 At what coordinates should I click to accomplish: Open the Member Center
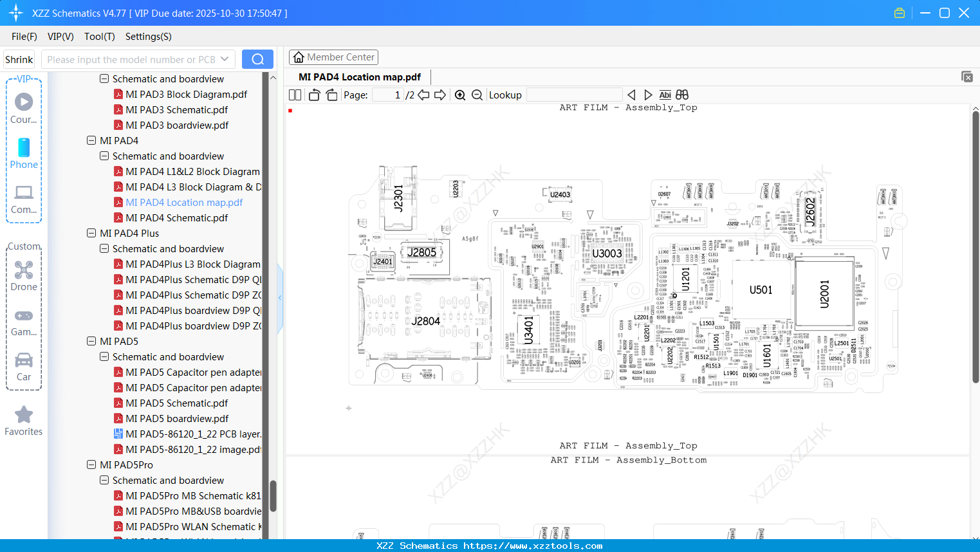[333, 57]
